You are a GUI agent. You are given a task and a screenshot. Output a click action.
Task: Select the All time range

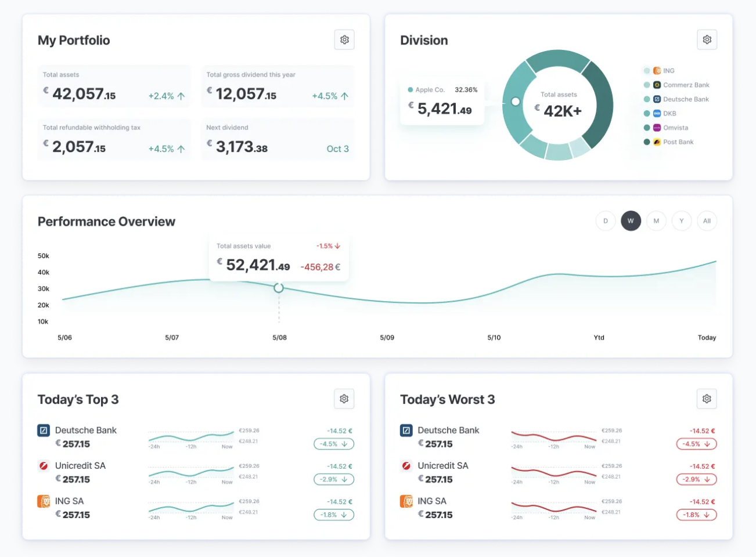tap(707, 221)
